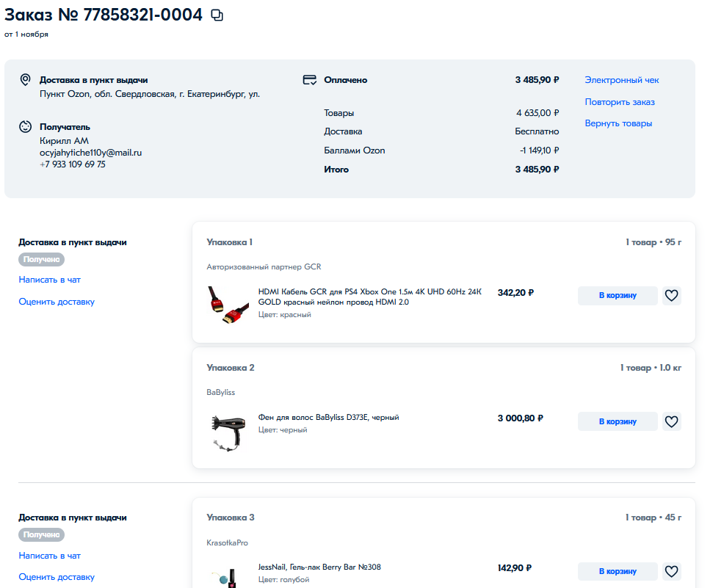724x588 pixels.
Task: Click the date от 1 ноября
Action: coord(26,35)
